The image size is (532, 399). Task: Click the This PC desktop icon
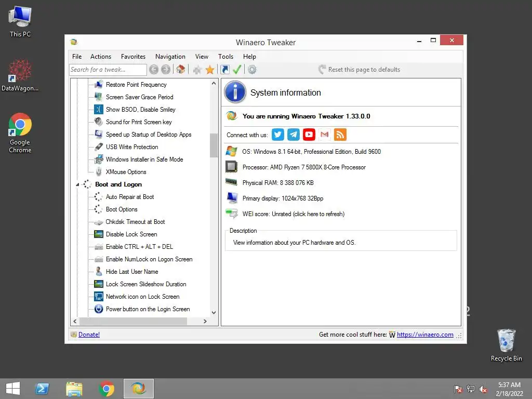20,22
